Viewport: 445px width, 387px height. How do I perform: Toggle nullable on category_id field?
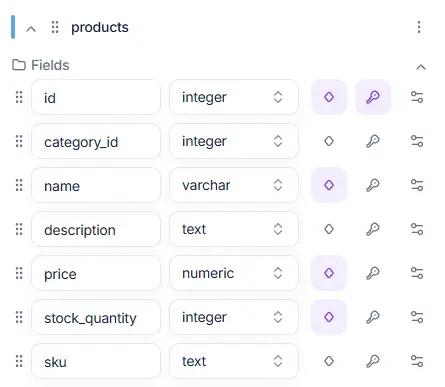point(329,141)
